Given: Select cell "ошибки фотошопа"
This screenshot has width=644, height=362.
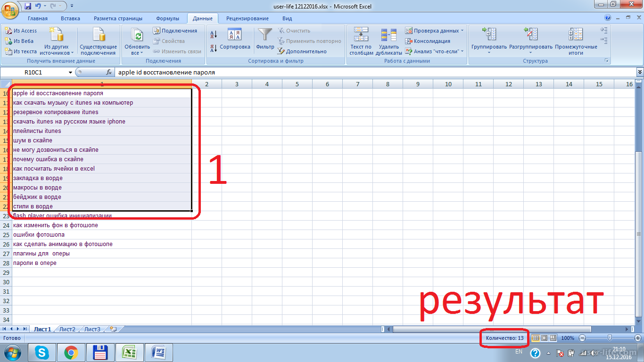Looking at the screenshot, I should pos(102,235).
